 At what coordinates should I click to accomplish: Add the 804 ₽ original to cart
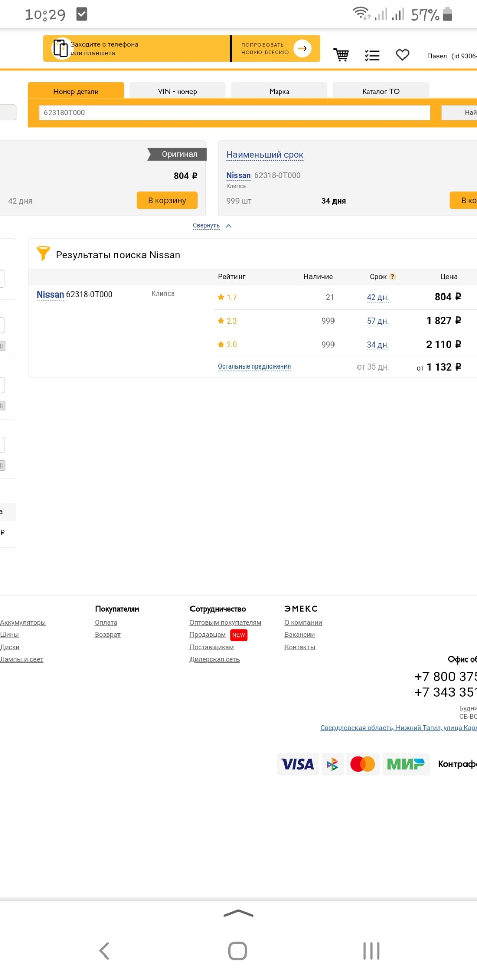(x=167, y=200)
